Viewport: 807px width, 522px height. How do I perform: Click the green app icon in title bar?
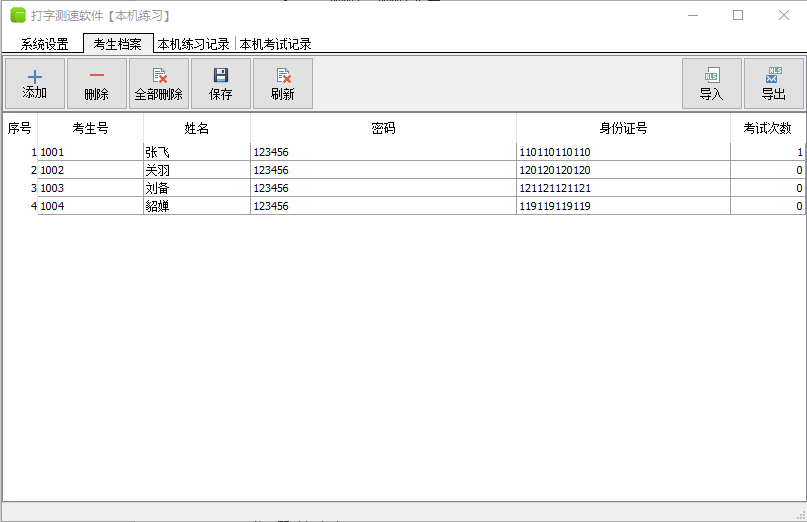pos(18,15)
